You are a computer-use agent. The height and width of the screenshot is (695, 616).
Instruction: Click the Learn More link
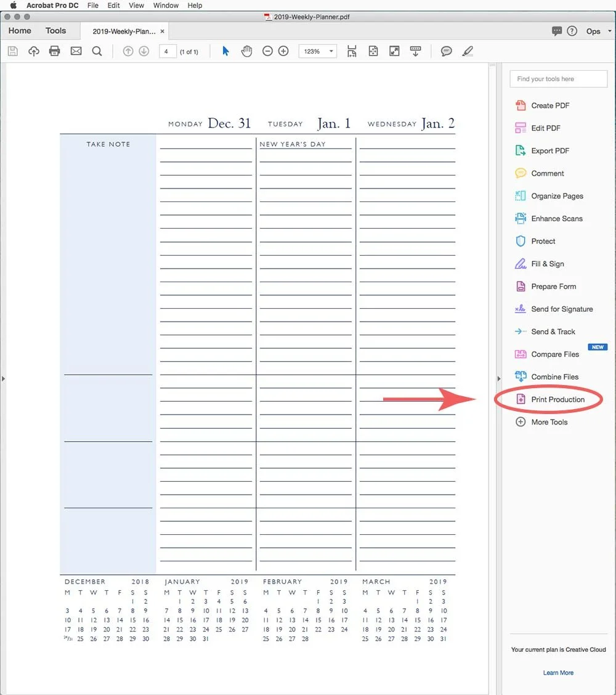(558, 672)
